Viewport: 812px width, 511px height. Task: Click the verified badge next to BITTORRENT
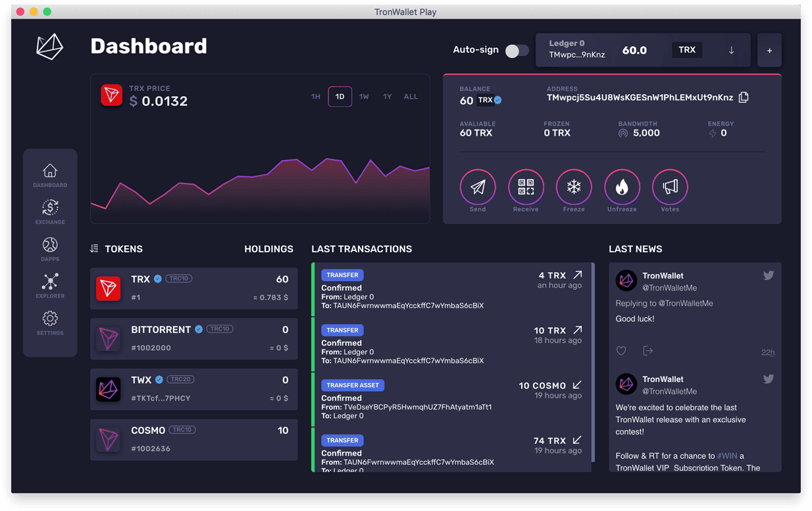[x=199, y=329]
